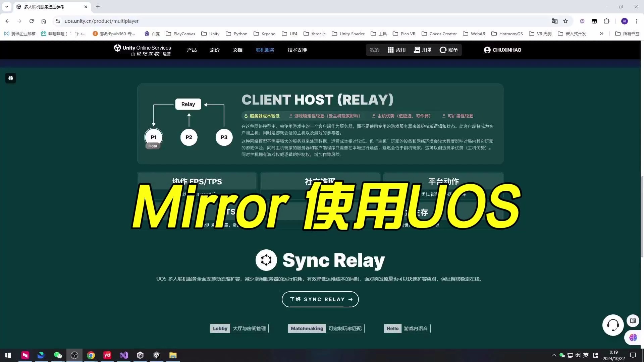Open the Unity bookmarks folder
This screenshot has height=362, width=644.
pos(210,34)
